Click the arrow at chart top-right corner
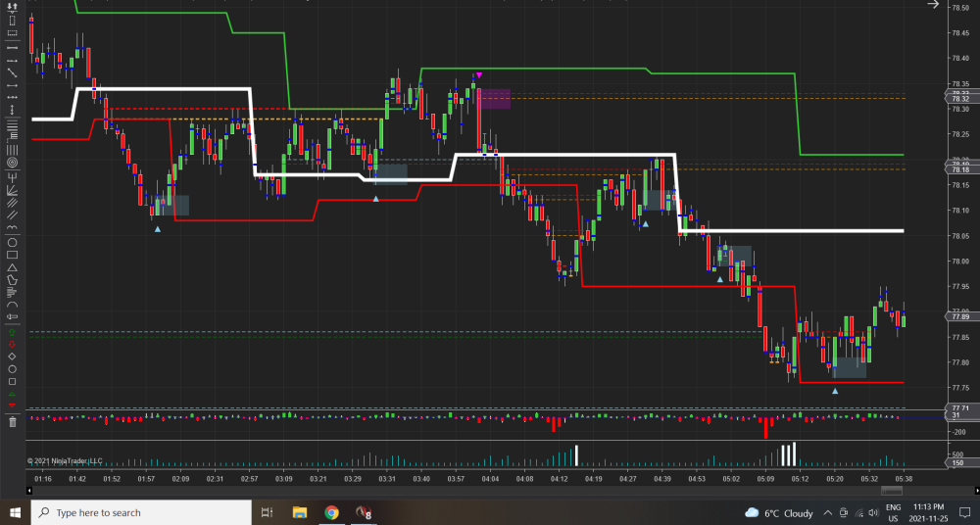Image resolution: width=980 pixels, height=525 pixels. 932,5
